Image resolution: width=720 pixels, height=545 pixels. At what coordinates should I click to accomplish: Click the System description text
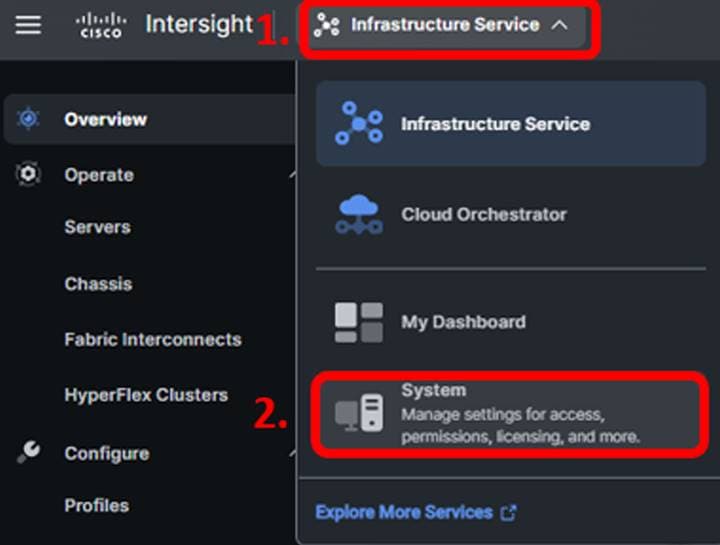coord(520,426)
